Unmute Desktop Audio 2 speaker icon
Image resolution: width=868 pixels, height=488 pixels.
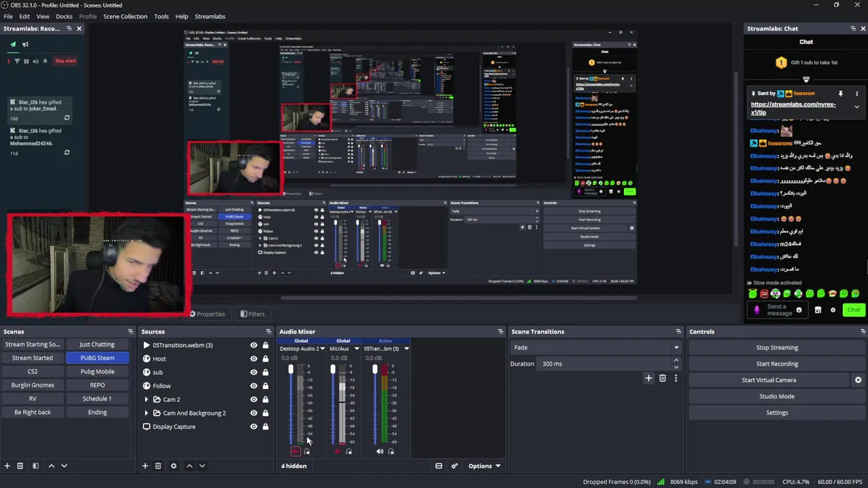tap(295, 451)
